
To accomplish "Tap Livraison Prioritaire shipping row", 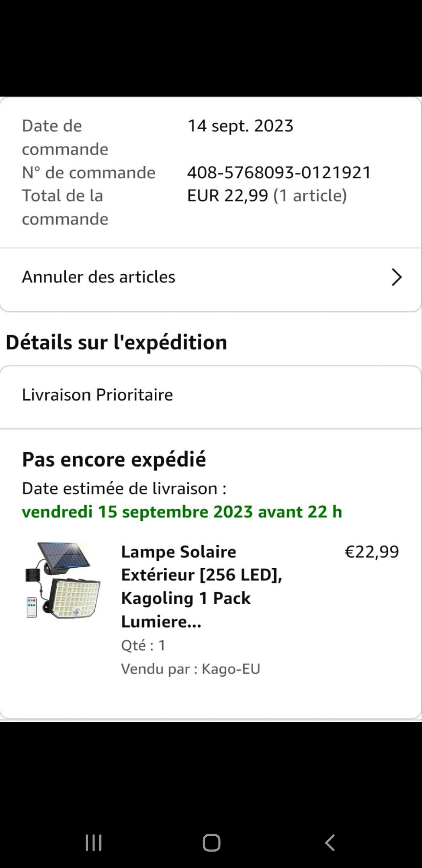I will tap(211, 395).
